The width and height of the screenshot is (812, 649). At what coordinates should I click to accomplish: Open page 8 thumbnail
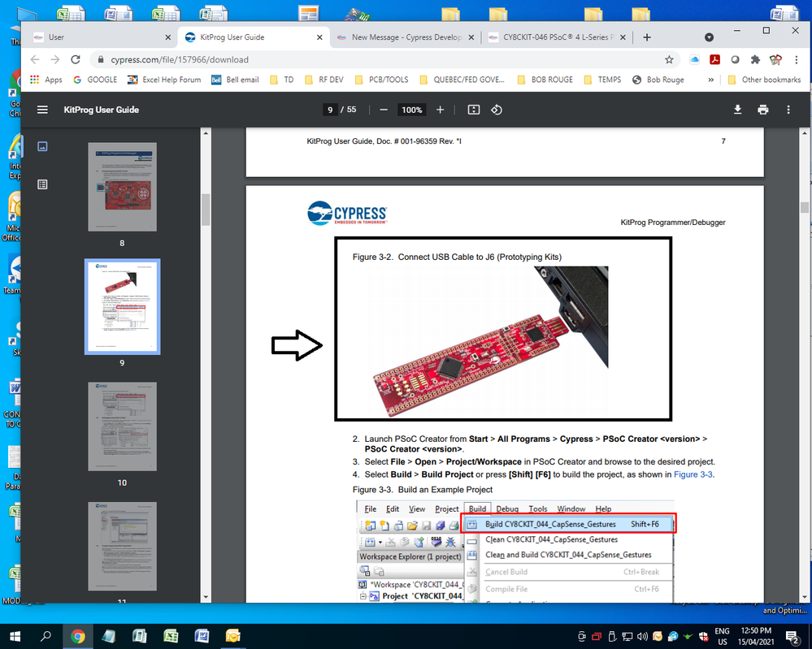122,187
